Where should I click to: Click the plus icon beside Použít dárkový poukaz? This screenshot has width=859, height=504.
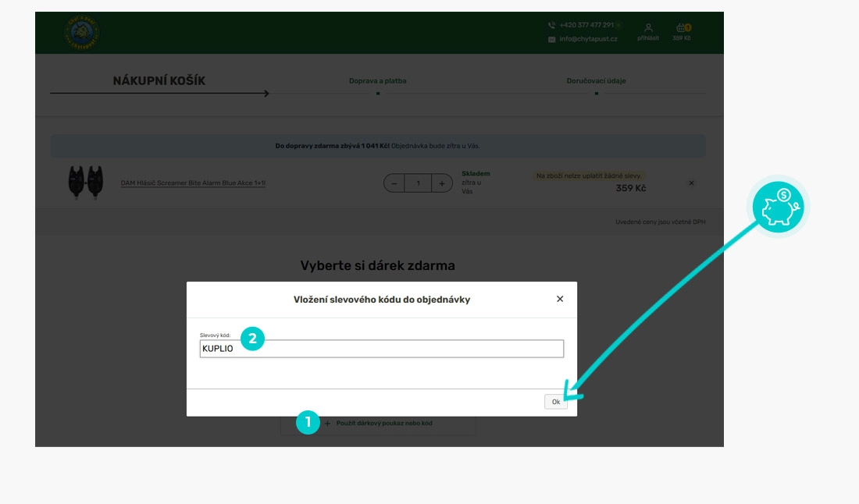[x=327, y=424]
